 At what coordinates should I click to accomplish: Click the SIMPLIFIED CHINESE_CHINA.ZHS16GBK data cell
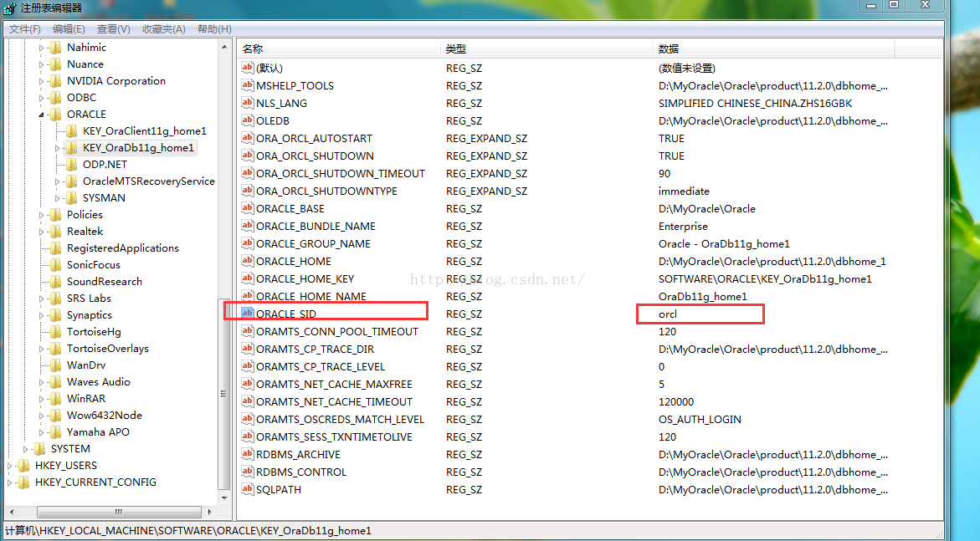(755, 103)
